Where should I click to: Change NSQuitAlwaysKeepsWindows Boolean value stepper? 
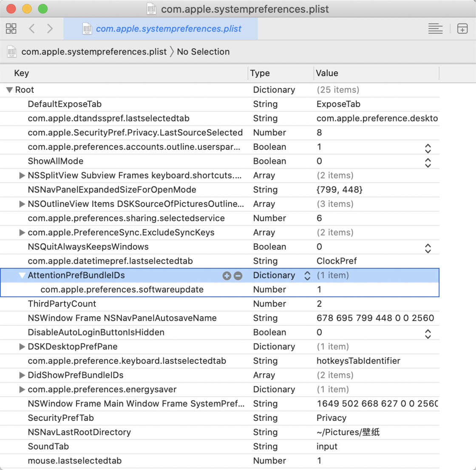(428, 248)
